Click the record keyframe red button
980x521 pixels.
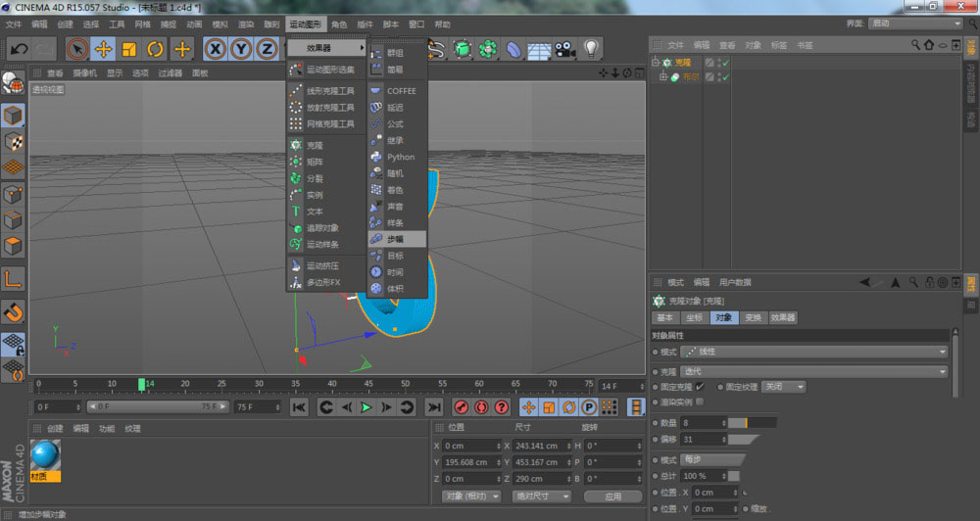462,407
